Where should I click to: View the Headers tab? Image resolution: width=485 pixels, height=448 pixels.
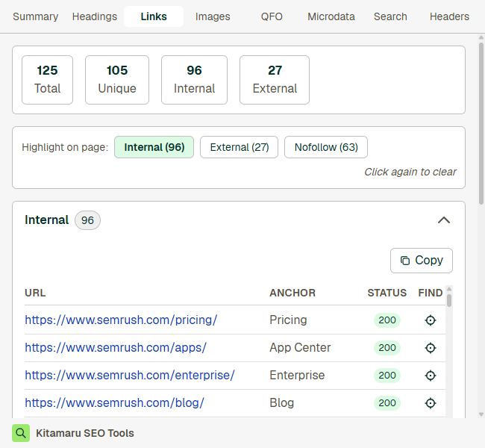(x=449, y=16)
